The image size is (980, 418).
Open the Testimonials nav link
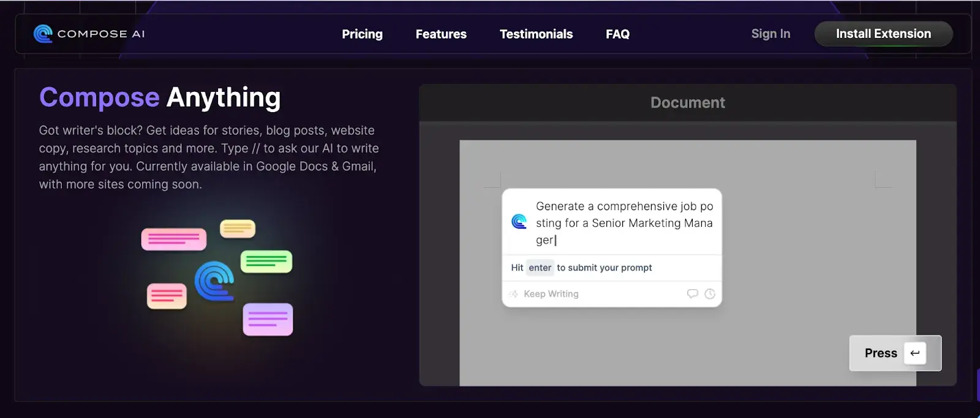pos(536,34)
